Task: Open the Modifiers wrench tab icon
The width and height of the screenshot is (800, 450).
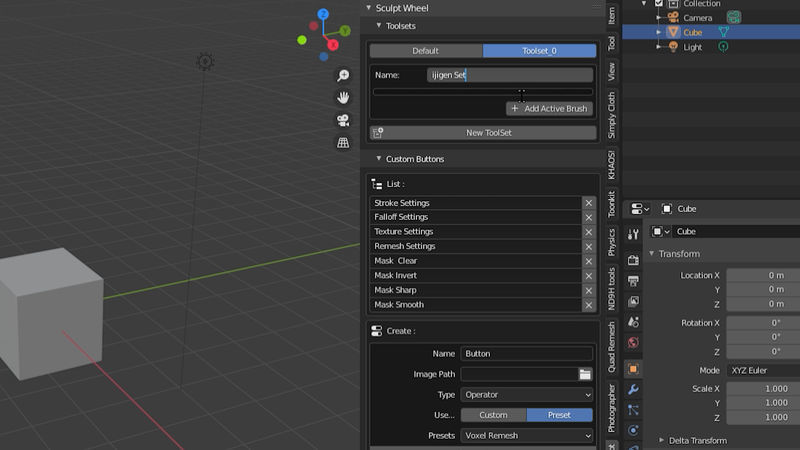Action: coord(633,389)
